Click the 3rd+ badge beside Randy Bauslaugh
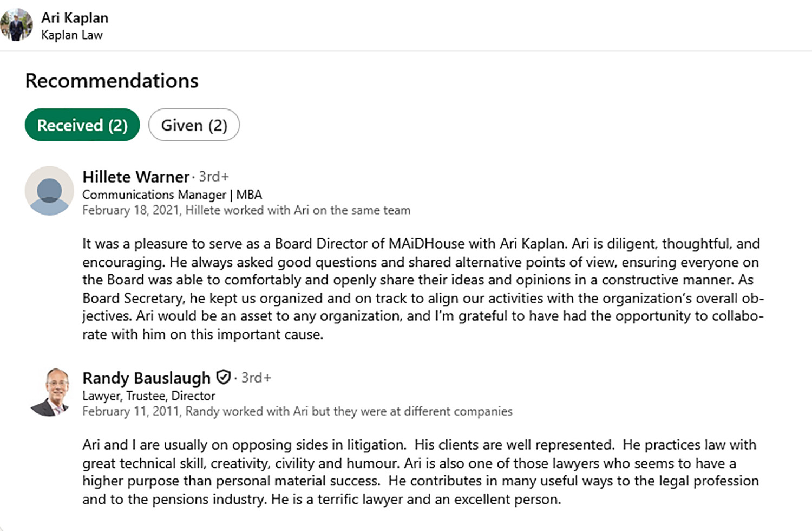 256,378
